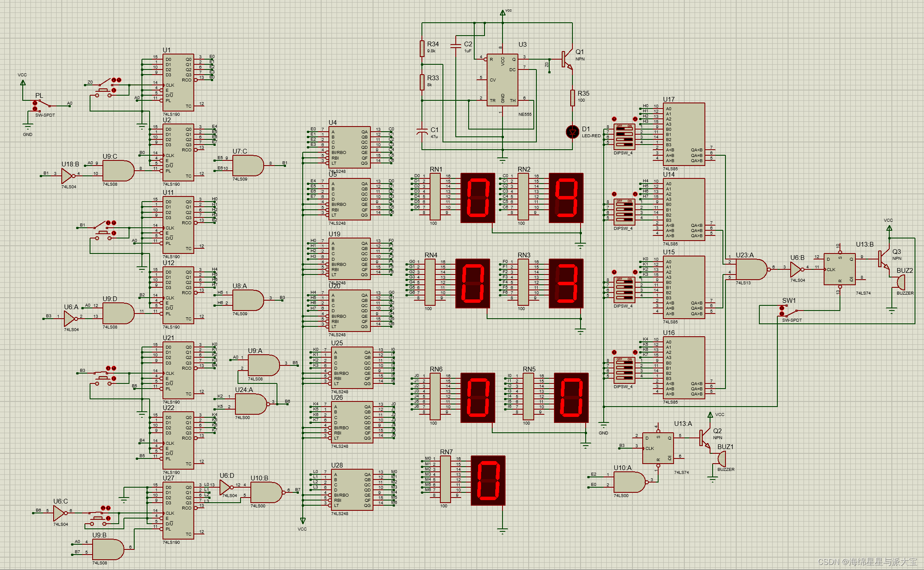Click the CSDN author watermark text
The image size is (924, 570).
(x=867, y=561)
